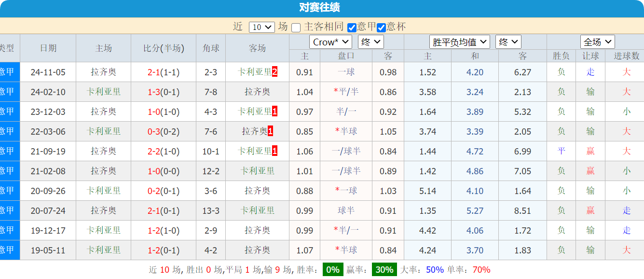Click the 对赛往绩 title bar
The image size is (644, 279).
pos(322,8)
